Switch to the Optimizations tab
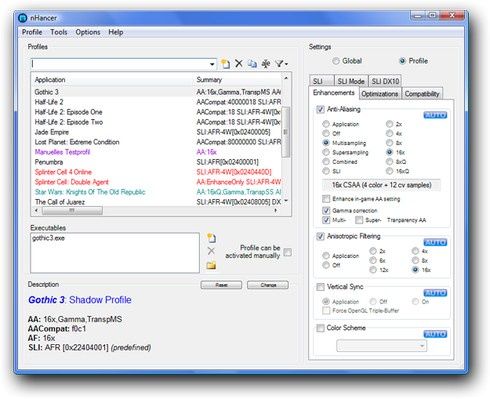 pyautogui.click(x=380, y=94)
